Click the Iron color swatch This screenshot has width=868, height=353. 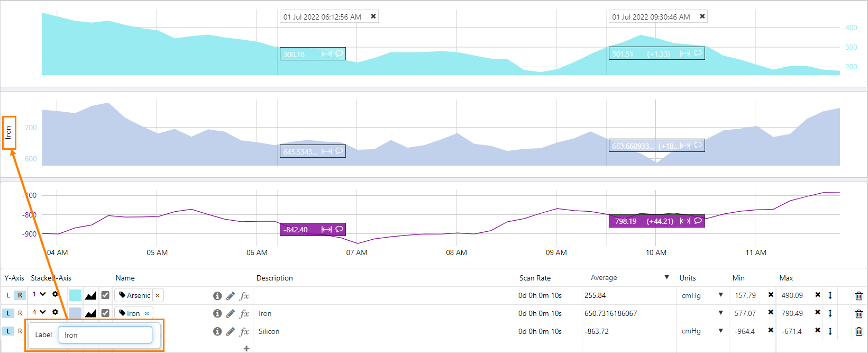coord(75,313)
